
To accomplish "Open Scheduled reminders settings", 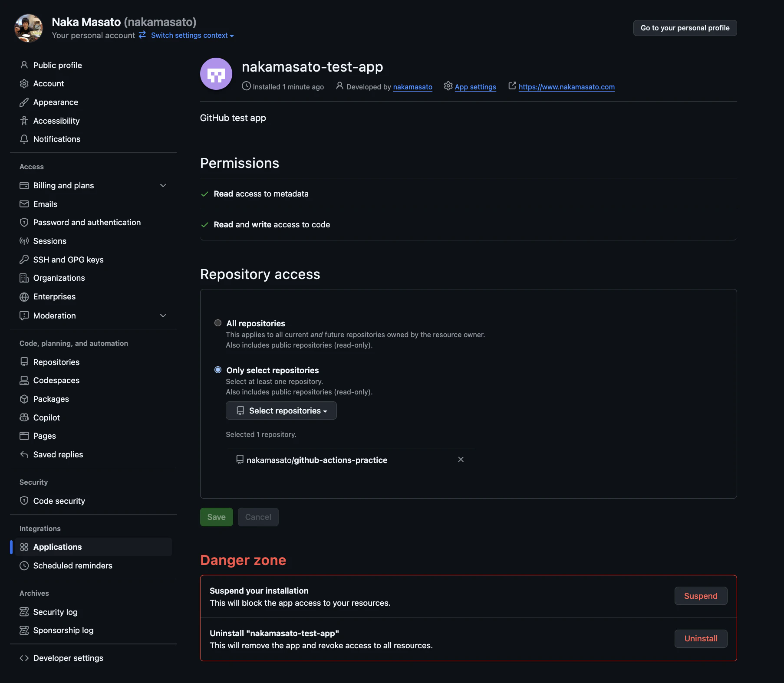I will pyautogui.click(x=73, y=566).
